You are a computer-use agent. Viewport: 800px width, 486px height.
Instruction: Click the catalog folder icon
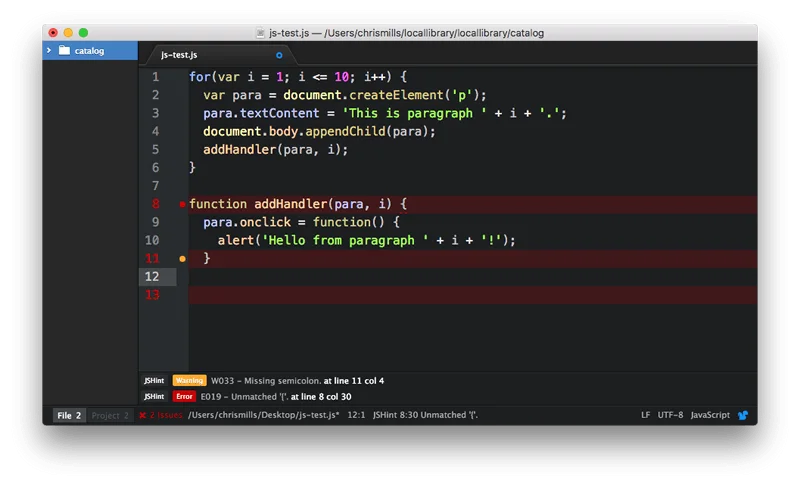click(64, 51)
